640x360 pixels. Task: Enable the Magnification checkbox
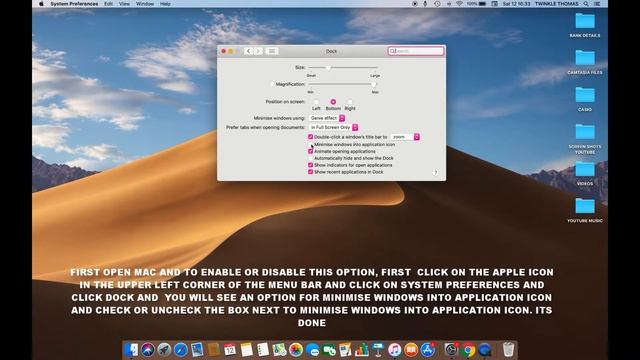click(x=272, y=84)
